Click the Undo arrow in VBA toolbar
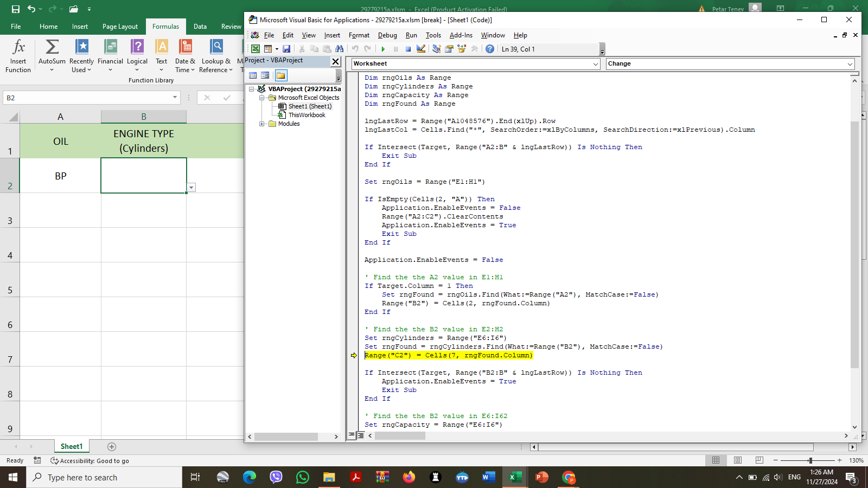The width and height of the screenshot is (868, 488). [355, 49]
